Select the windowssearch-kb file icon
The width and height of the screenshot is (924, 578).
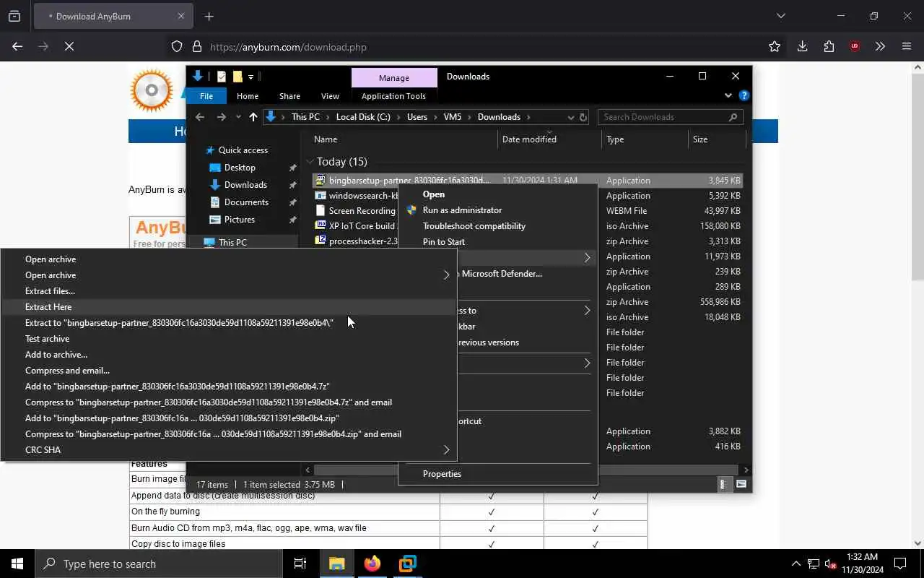tap(321, 196)
